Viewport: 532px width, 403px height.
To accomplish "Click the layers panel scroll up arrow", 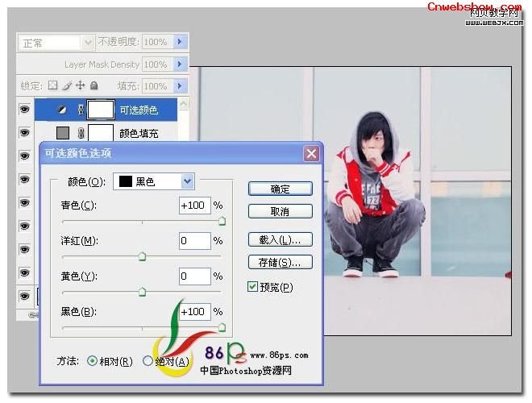I will point(183,104).
